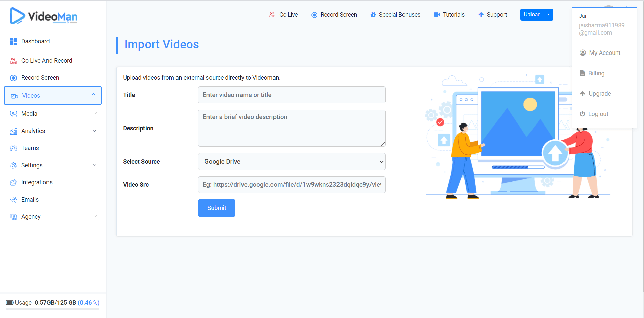Focus the Description text area
Viewport: 644px width, 318px height.
292,128
